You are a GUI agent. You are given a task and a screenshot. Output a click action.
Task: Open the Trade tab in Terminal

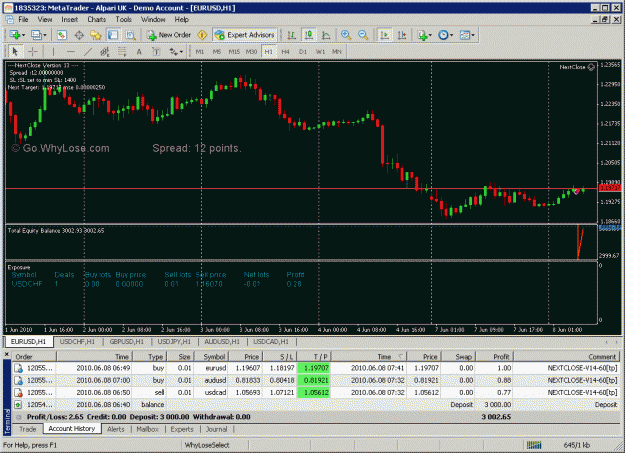(x=28, y=429)
